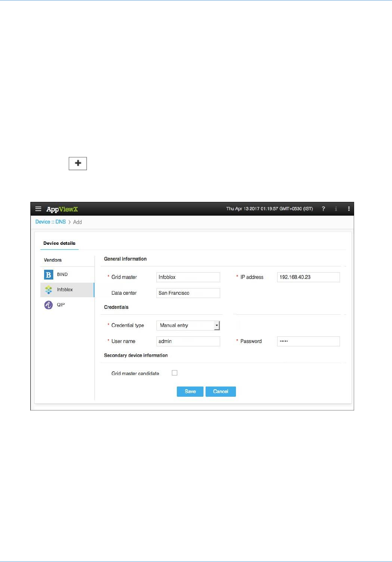Viewport: 392px width, 562px height.
Task: Click the Save button
Action: 190,391
